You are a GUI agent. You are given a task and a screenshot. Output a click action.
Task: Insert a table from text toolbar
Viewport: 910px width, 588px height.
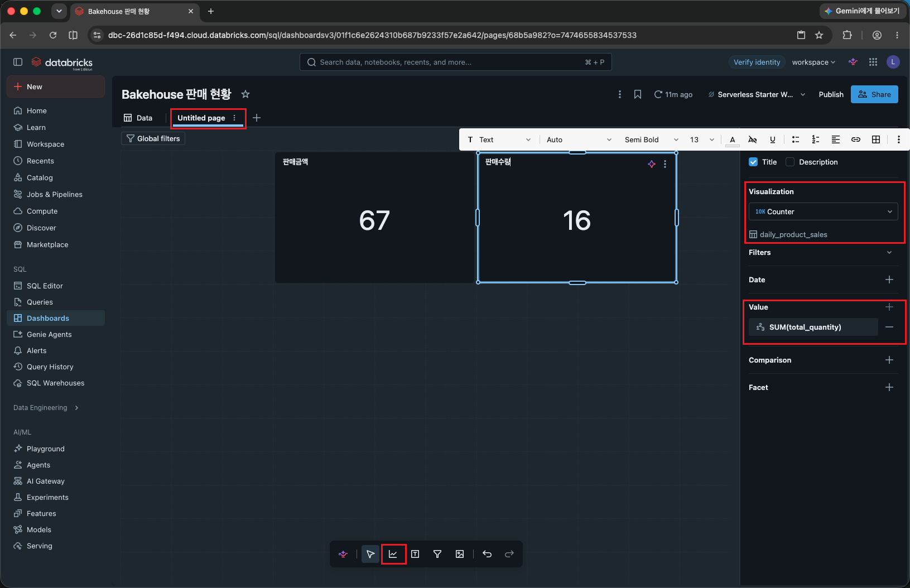[x=876, y=140]
